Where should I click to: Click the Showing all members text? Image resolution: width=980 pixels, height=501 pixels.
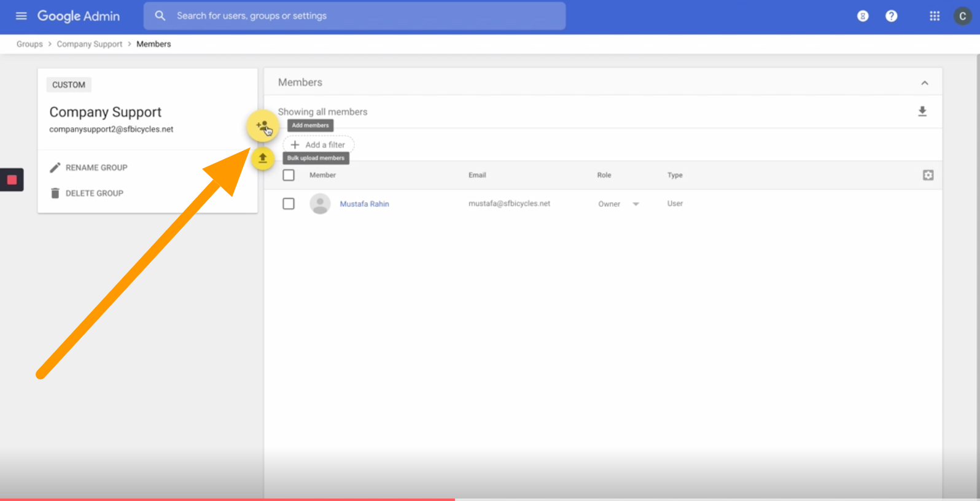(322, 112)
